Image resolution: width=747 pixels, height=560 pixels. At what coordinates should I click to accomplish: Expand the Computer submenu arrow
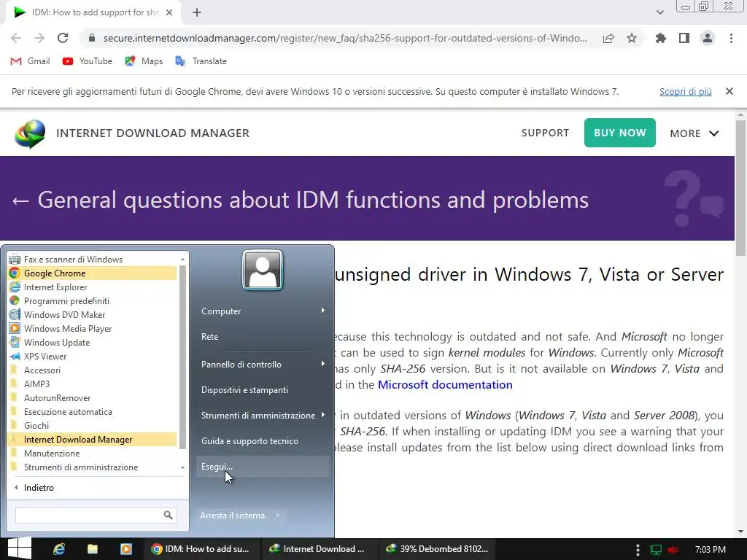point(323,311)
